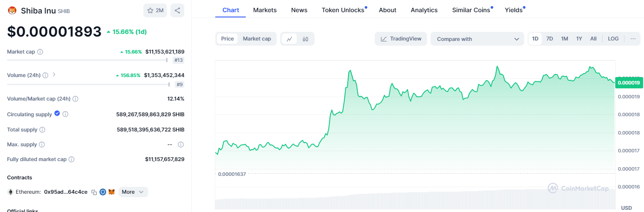
Task: Open the Yields tab
Action: point(515,10)
